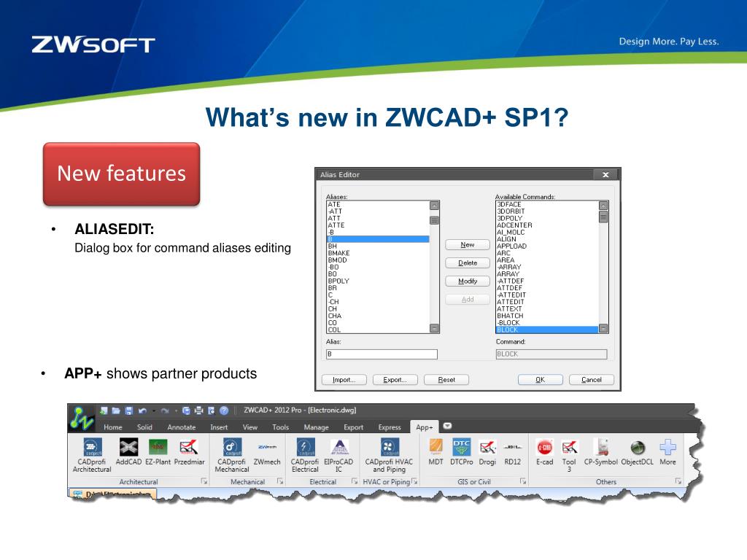Launch the Drogi partner app
Image resolution: width=747 pixels, height=560 pixels.
click(x=487, y=451)
